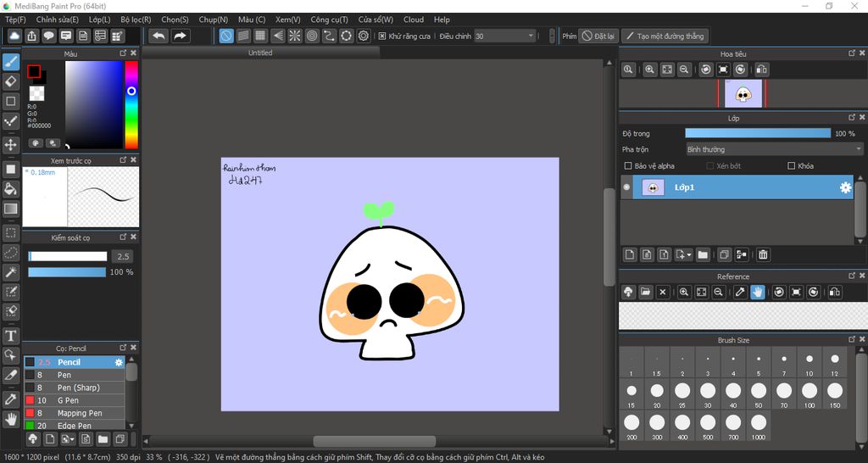Image resolution: width=868 pixels, height=463 pixels.
Task: Select the Mapping Pen brush
Action: coord(75,413)
